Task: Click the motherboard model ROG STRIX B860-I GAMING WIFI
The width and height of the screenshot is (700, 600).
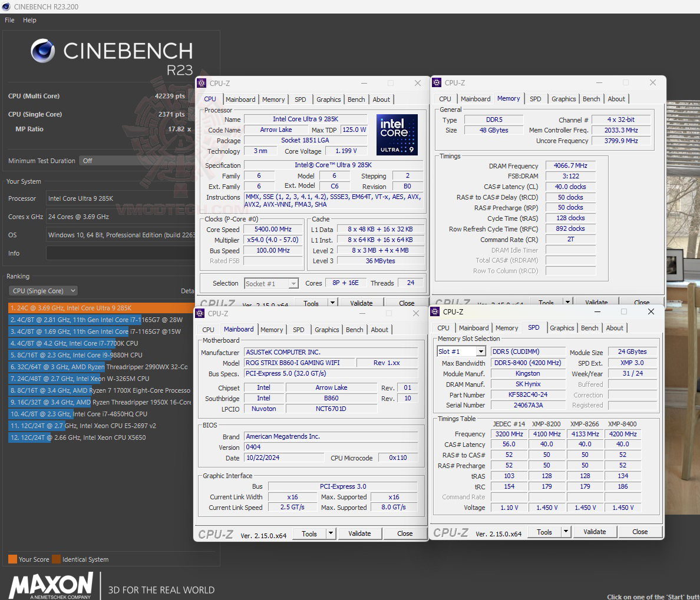Action: point(299,363)
